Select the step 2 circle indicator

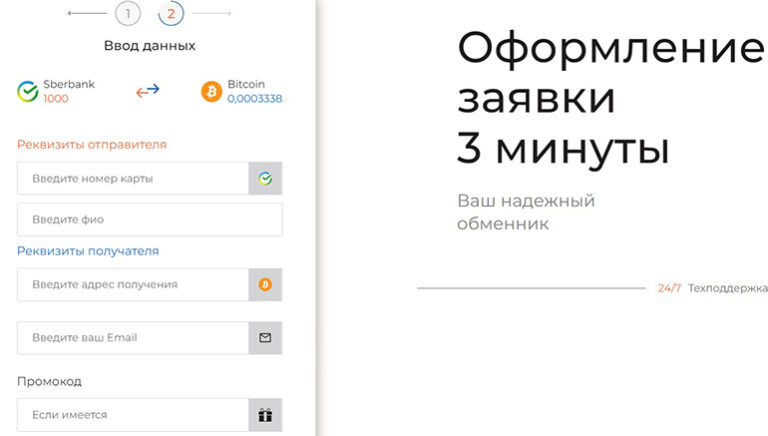tap(171, 14)
